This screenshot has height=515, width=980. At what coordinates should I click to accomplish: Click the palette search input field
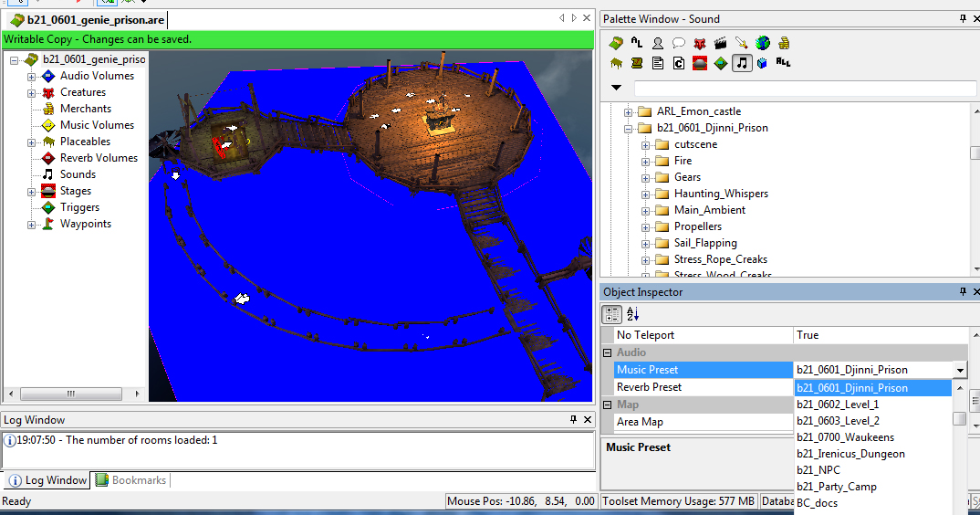coord(805,88)
